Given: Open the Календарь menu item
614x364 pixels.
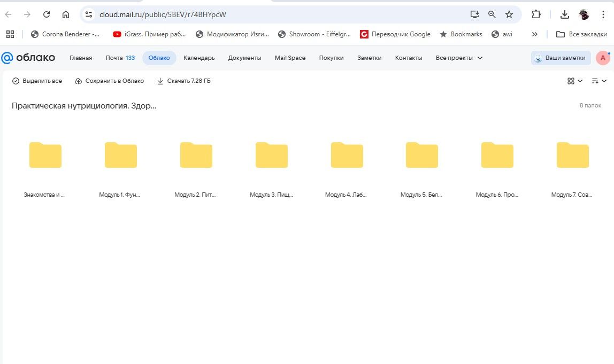Looking at the screenshot, I should 199,58.
